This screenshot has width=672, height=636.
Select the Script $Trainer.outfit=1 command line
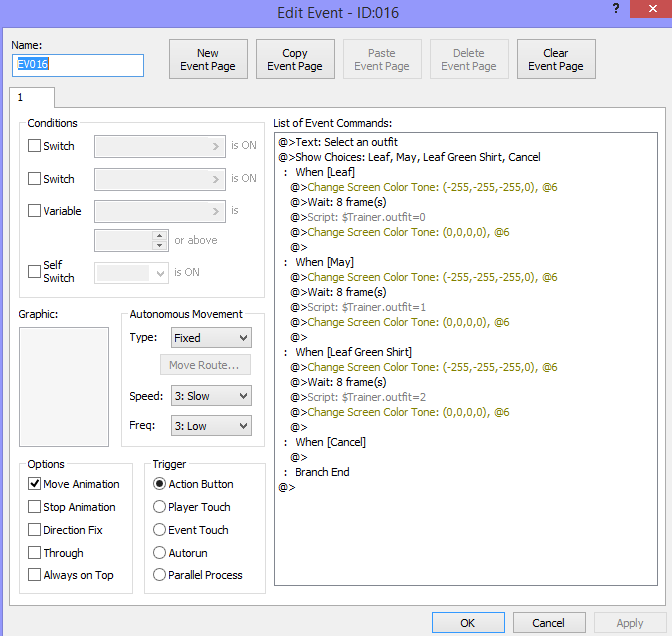click(366, 307)
